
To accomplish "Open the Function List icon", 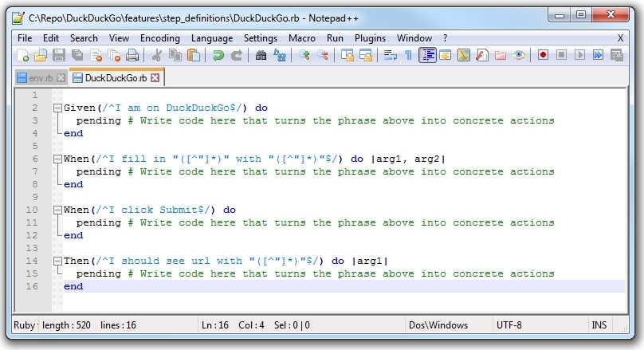I will pyautogui.click(x=481, y=55).
